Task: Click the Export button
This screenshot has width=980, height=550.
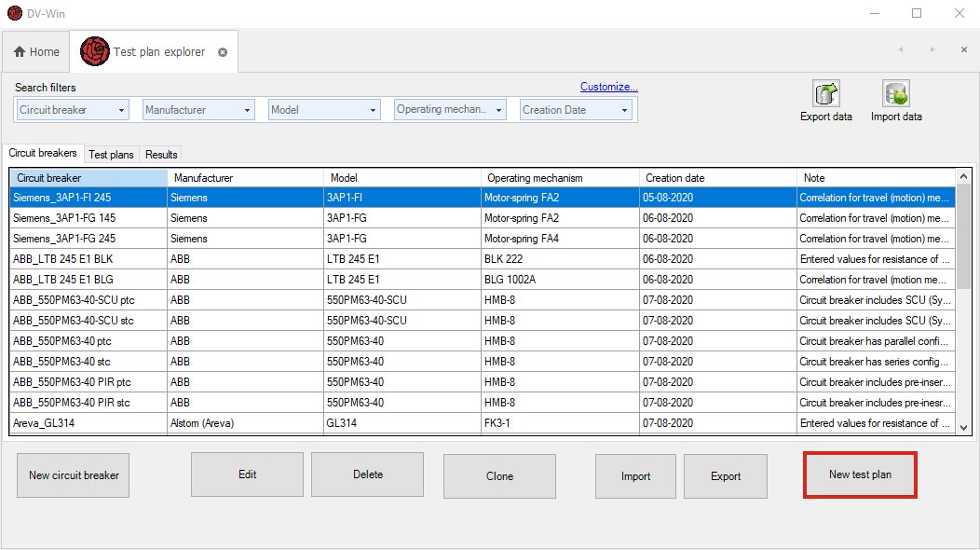Action: 726,476
